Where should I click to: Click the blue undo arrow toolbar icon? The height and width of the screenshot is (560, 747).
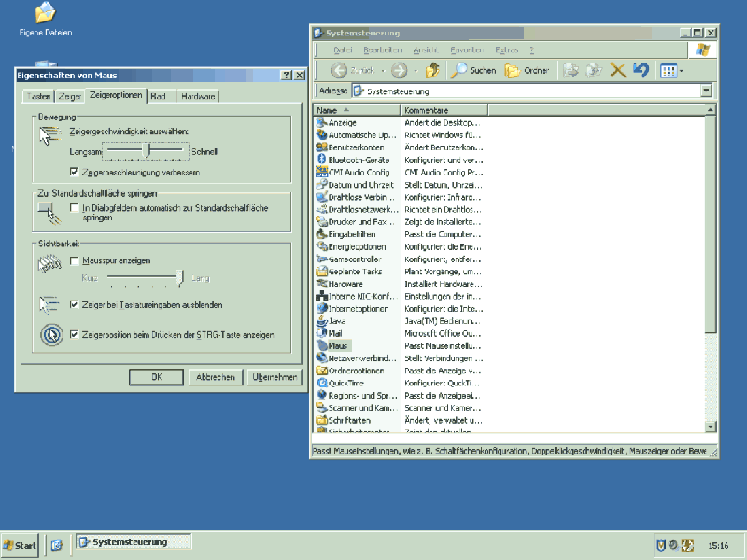(641, 71)
